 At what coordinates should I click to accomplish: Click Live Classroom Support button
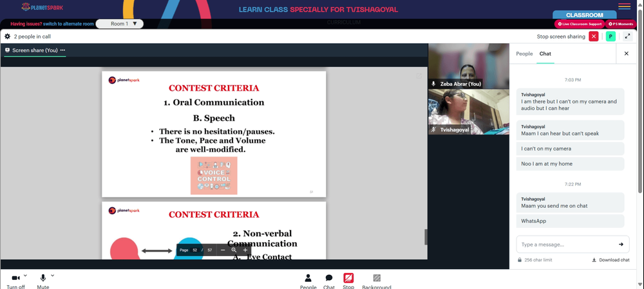pos(580,24)
